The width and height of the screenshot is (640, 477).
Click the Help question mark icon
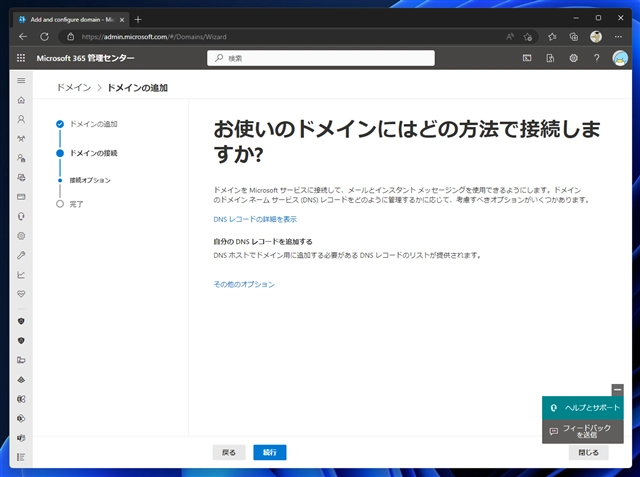[597, 58]
